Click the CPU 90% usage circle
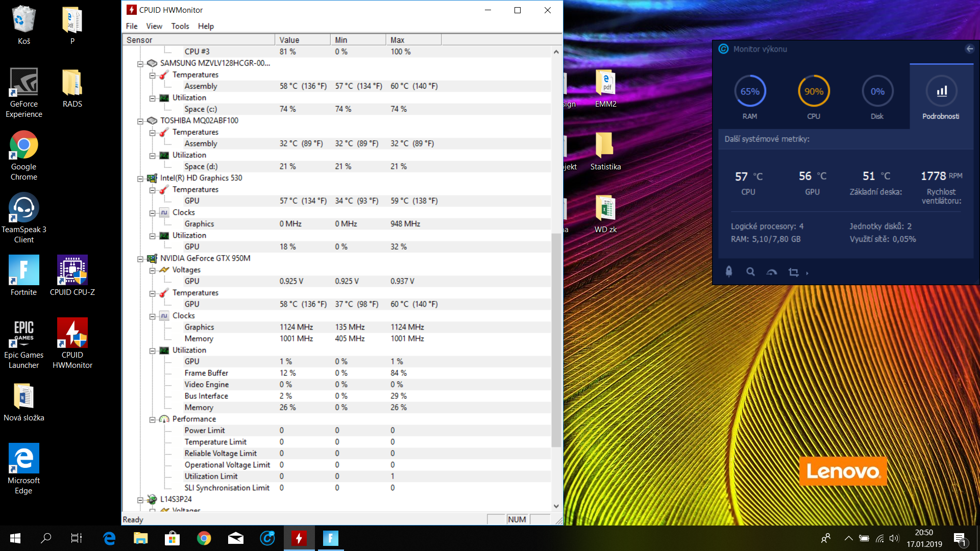This screenshot has height=551, width=980. 814,91
